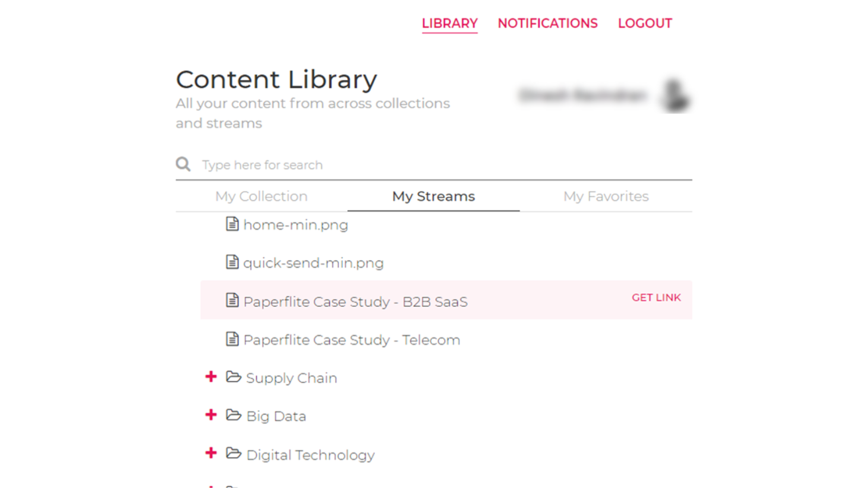Image resolution: width=868 pixels, height=488 pixels.
Task: Select the My Streams tab
Action: [433, 196]
